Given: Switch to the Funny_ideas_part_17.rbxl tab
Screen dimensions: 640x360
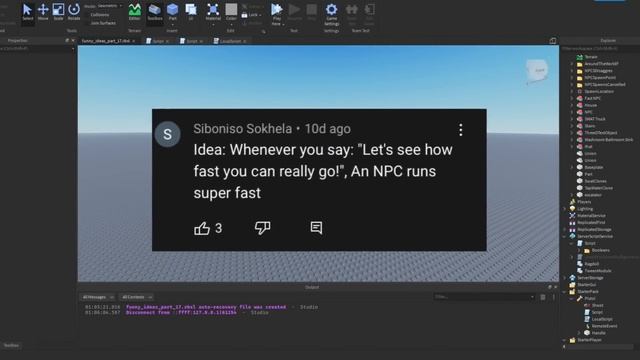Looking at the screenshot, I should [x=106, y=41].
